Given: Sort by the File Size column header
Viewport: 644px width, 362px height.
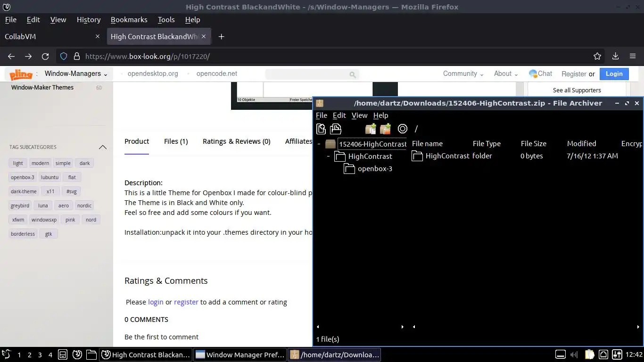Looking at the screenshot, I should coord(533,144).
